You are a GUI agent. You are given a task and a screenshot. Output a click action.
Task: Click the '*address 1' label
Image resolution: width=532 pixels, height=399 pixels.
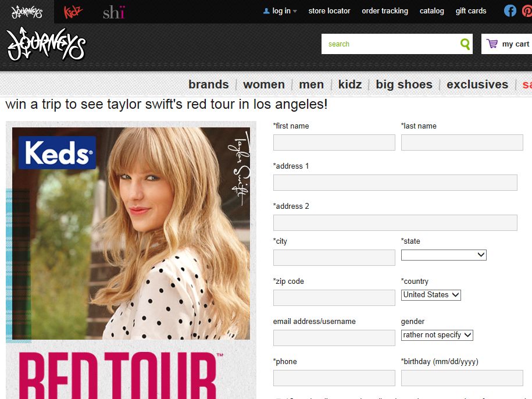(x=291, y=166)
